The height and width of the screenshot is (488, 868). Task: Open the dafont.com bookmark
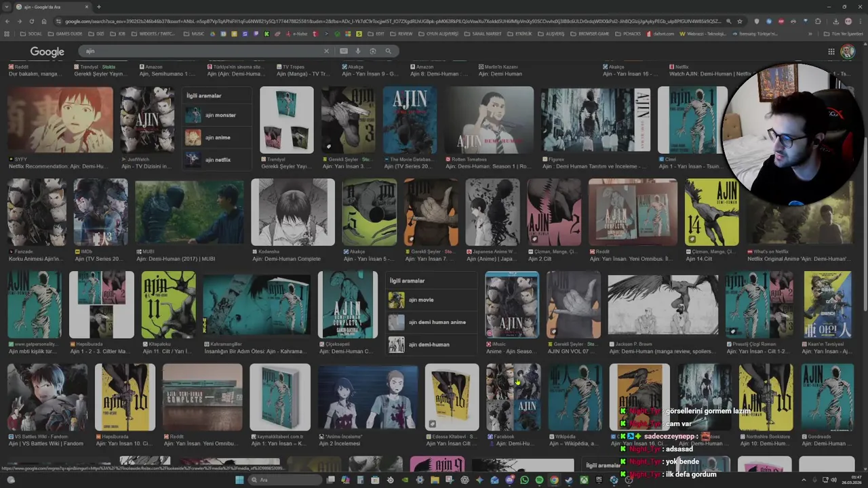(661, 34)
